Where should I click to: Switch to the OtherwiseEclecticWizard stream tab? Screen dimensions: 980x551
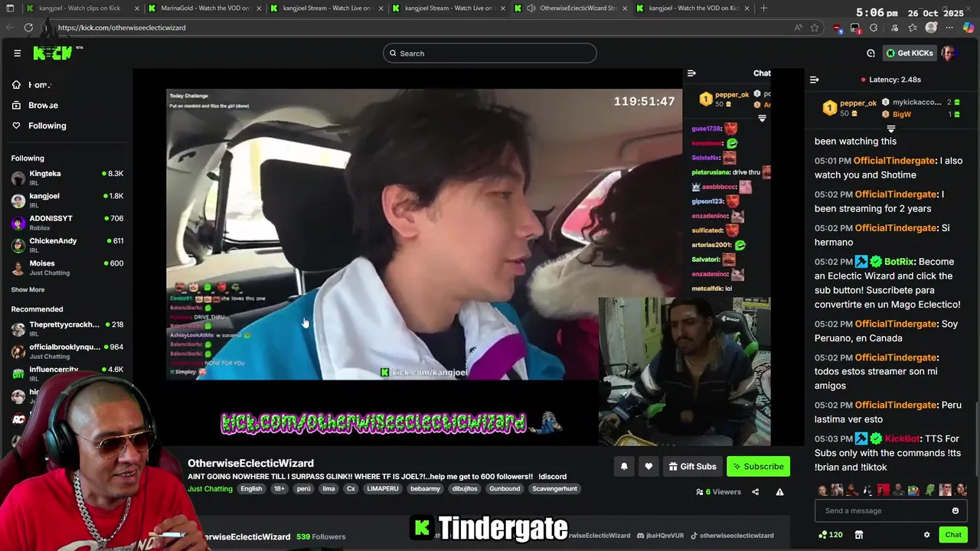click(x=572, y=8)
